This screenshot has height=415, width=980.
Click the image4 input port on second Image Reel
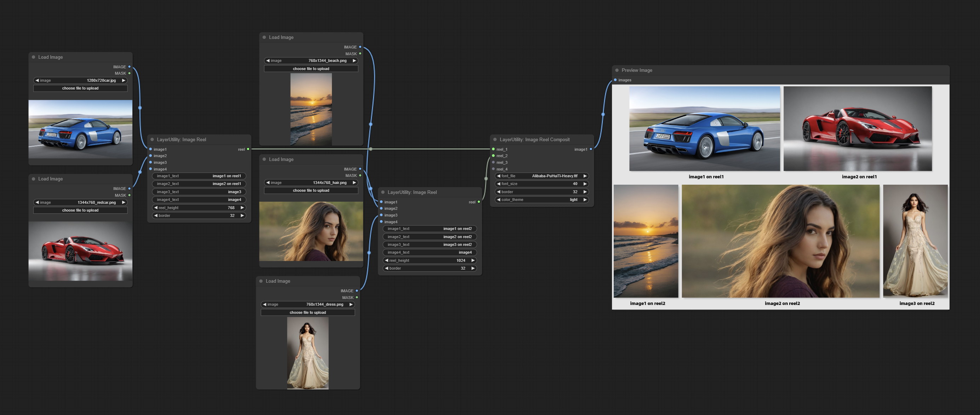point(381,222)
